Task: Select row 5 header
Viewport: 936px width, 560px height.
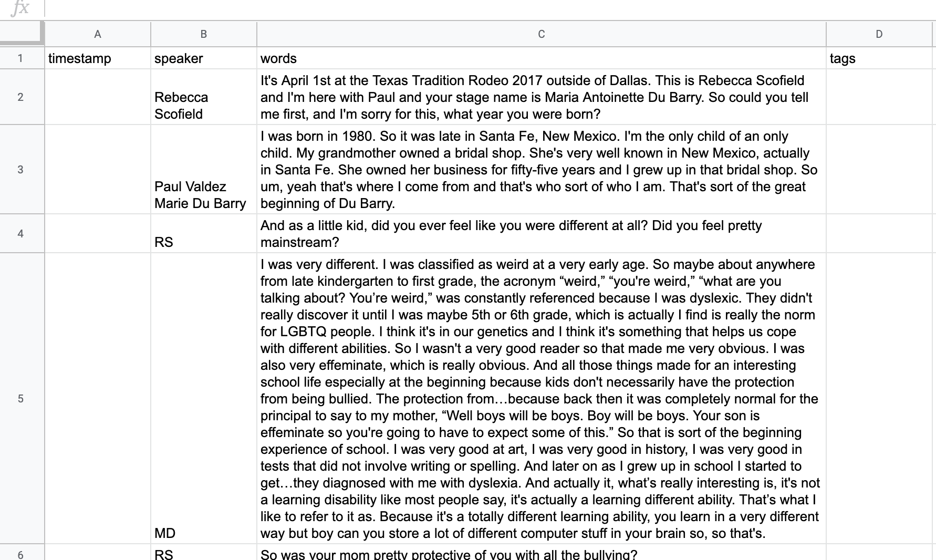Action: pos(20,399)
